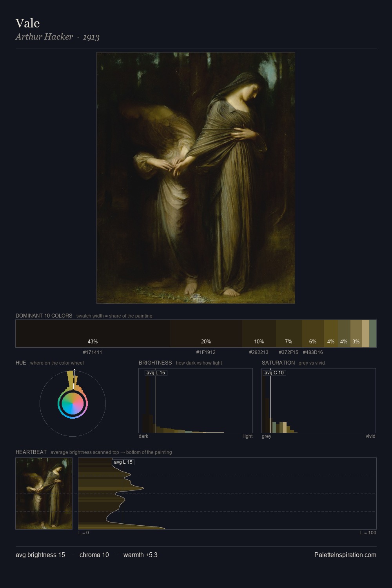Viewport: 392px width, 588px height.
Task: Click the large Vale painting image
Action: point(196,178)
